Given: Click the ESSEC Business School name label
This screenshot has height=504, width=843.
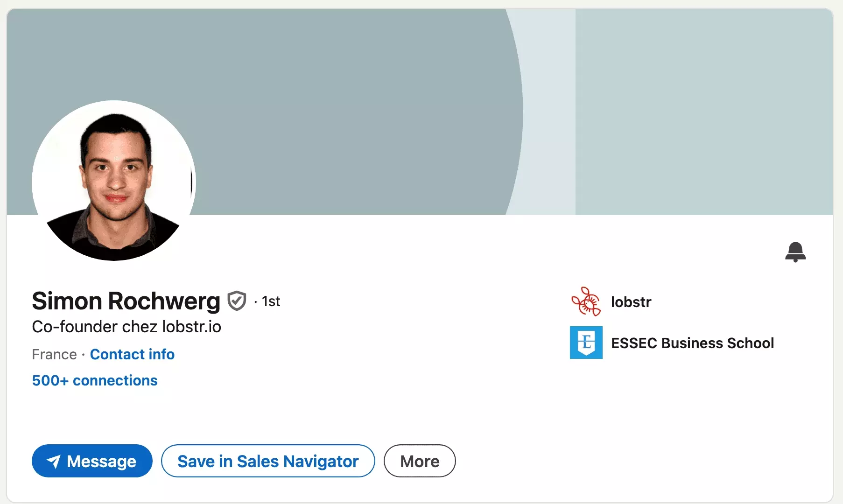Looking at the screenshot, I should (x=693, y=343).
